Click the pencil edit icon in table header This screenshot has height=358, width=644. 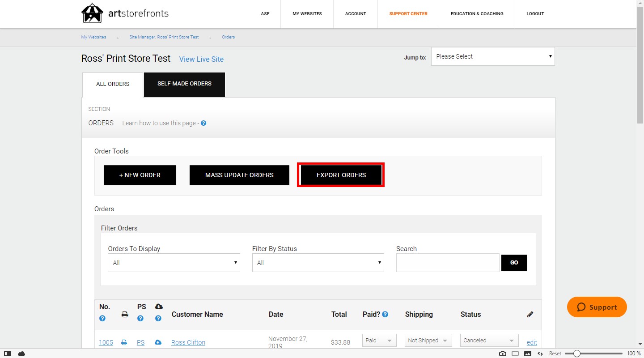coord(530,315)
